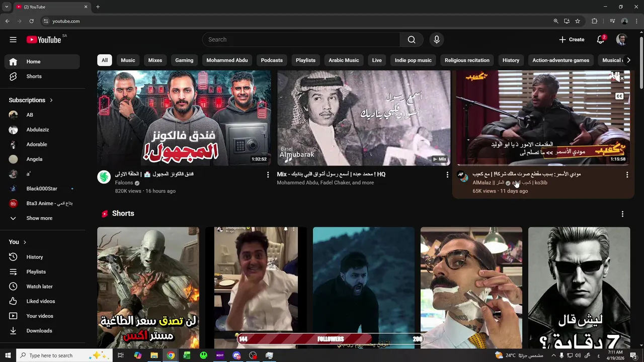Open the Abdulaziz subscription channel
The width and height of the screenshot is (644, 362).
(42, 130)
